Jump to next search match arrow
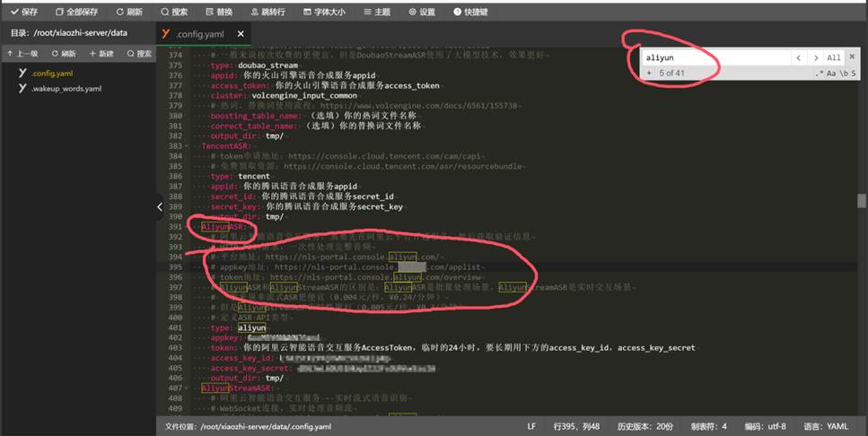The image size is (868, 436). 815,57
